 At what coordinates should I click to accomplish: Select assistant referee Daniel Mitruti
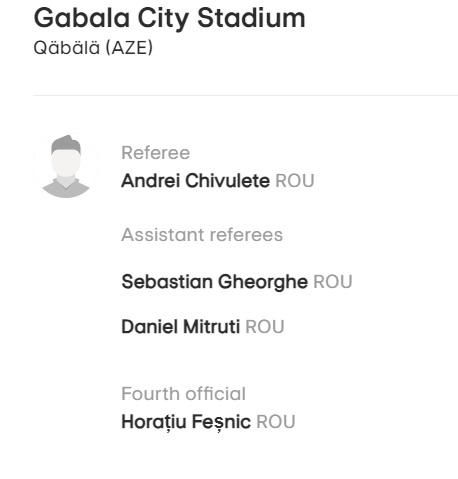[x=181, y=327]
